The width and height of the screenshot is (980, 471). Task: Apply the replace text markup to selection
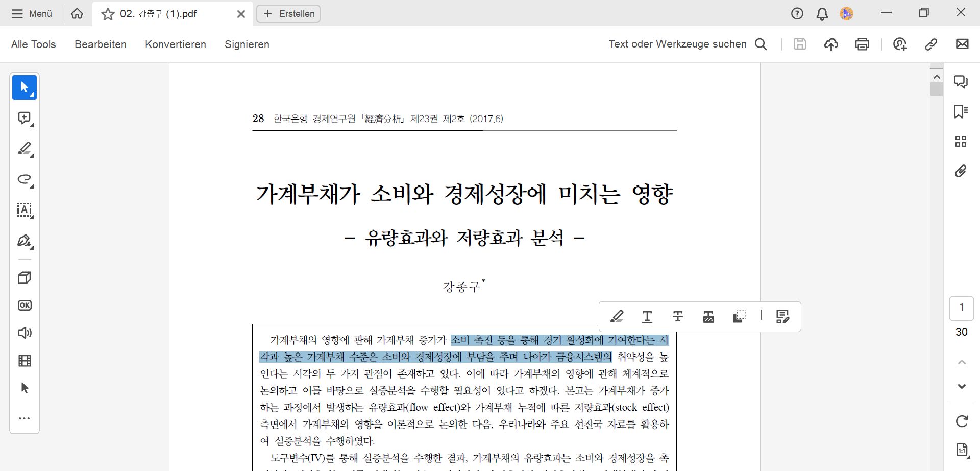708,317
